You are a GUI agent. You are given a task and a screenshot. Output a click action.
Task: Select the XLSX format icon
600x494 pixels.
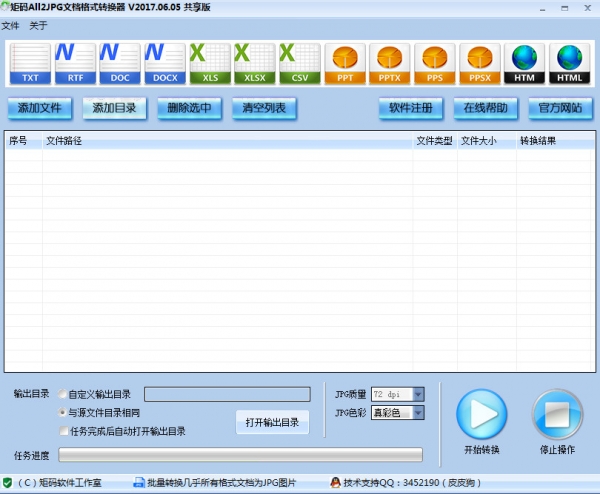click(254, 64)
